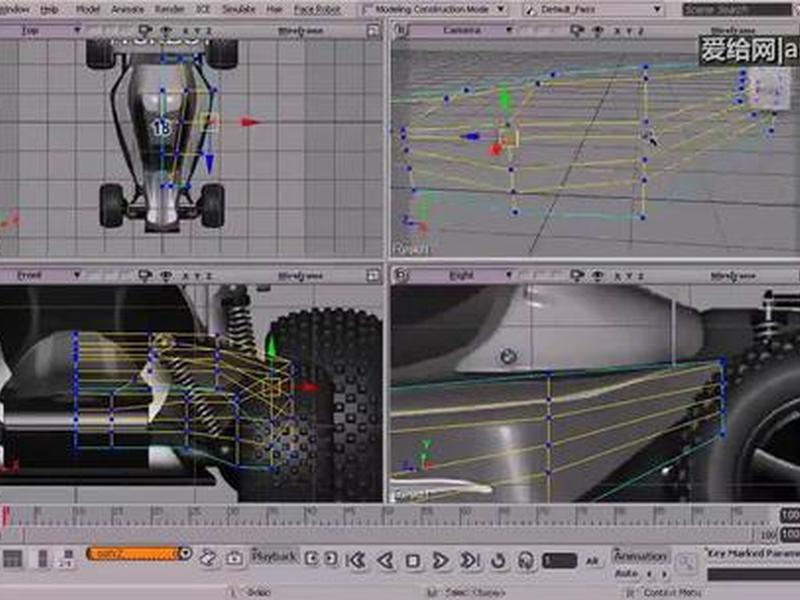Toggle the eye icon in Right viewport header
Viewport: 800px width, 600px height.
point(597,276)
